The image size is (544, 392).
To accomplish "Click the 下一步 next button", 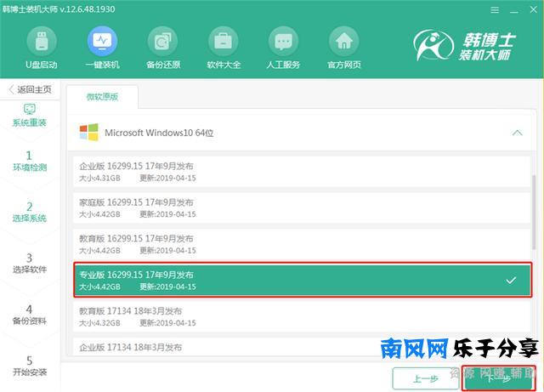I will [x=498, y=378].
